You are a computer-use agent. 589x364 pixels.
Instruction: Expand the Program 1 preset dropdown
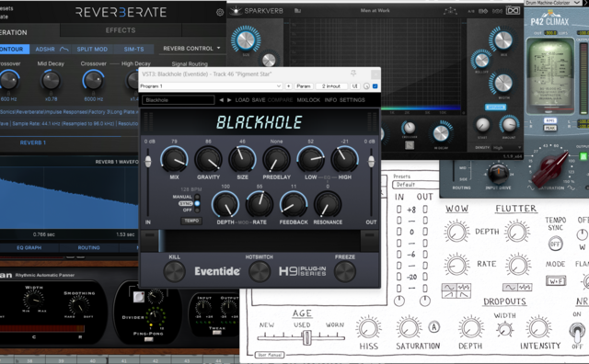pos(211,86)
